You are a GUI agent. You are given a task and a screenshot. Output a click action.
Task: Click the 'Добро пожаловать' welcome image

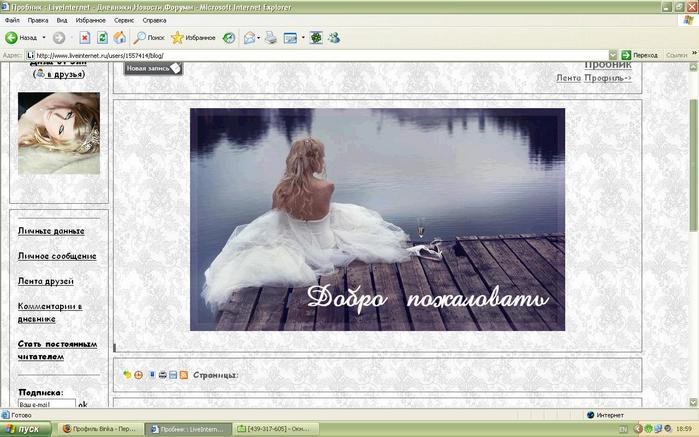tap(377, 219)
